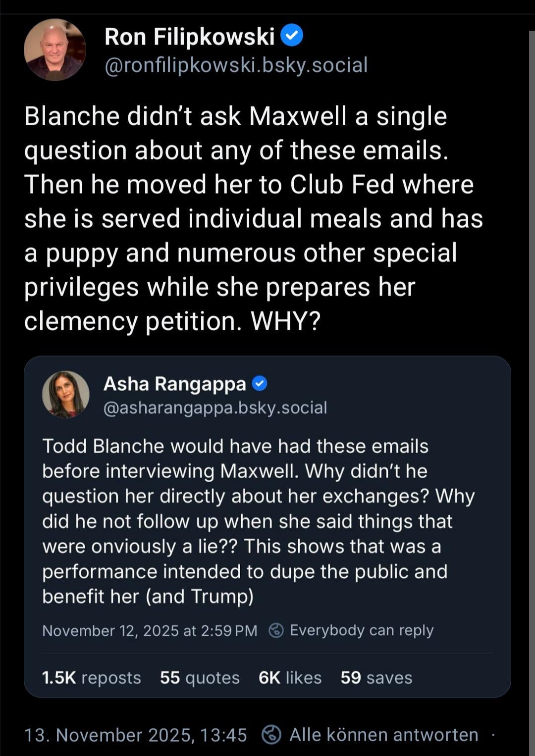Visit the @asharangappa.bsky.social handle

pos(215,407)
